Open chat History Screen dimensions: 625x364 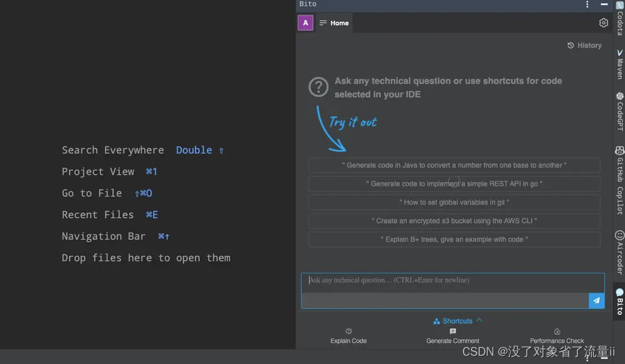[585, 45]
